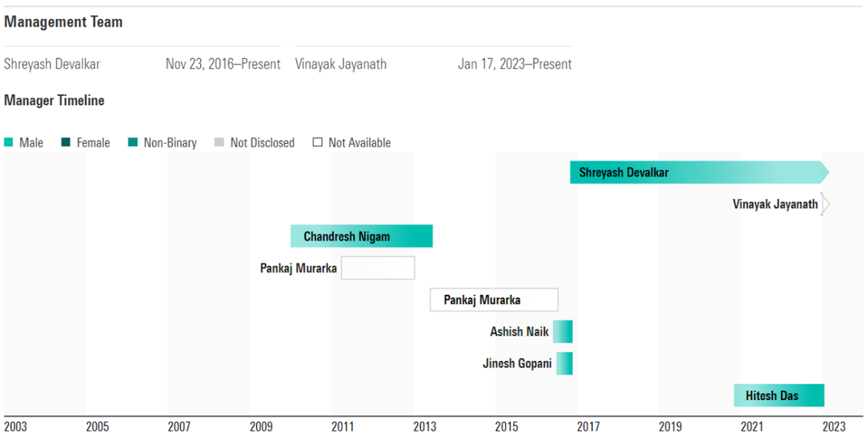Click the Nov 23, 2016–Present date
The image size is (868, 448).
(x=223, y=64)
